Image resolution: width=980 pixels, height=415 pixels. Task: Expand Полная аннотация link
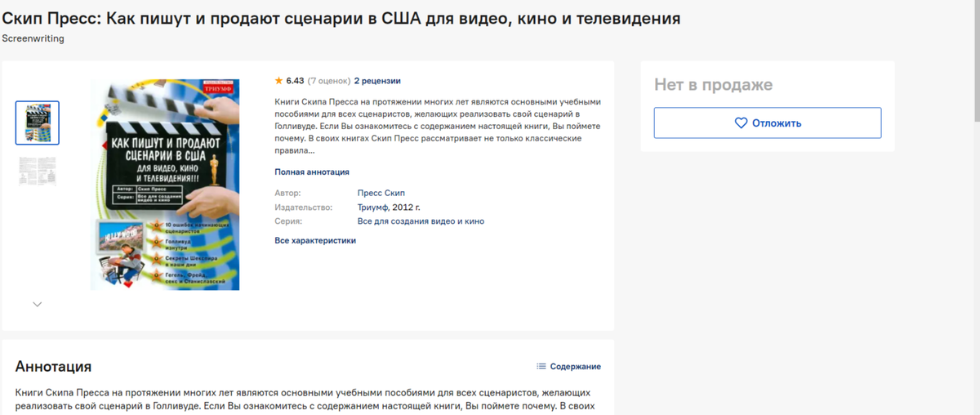(x=312, y=172)
